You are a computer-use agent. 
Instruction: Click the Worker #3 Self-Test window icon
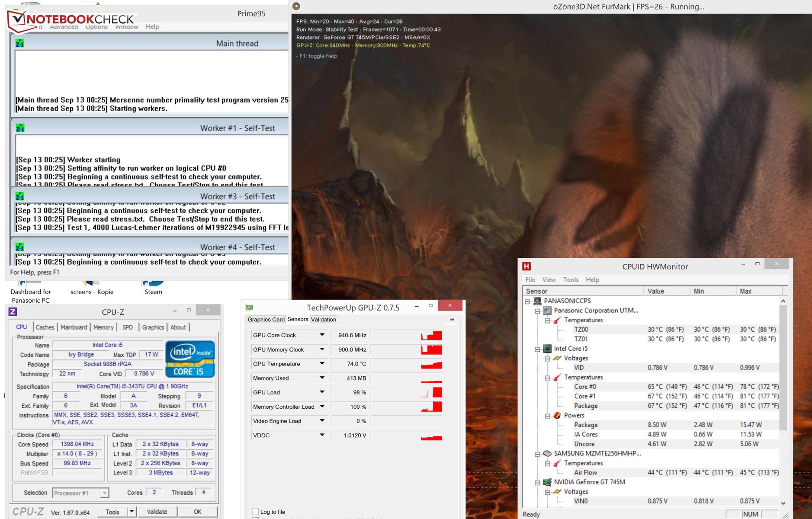click(x=20, y=196)
